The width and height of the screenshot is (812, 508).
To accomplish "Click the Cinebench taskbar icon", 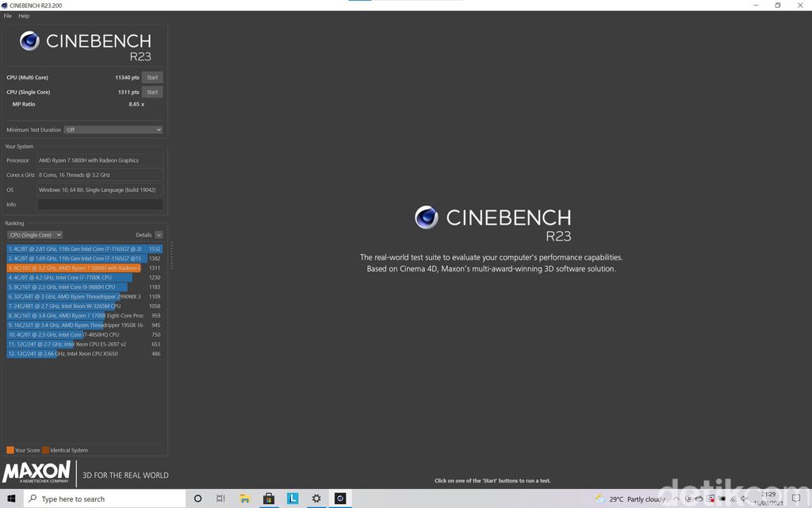I will [340, 498].
